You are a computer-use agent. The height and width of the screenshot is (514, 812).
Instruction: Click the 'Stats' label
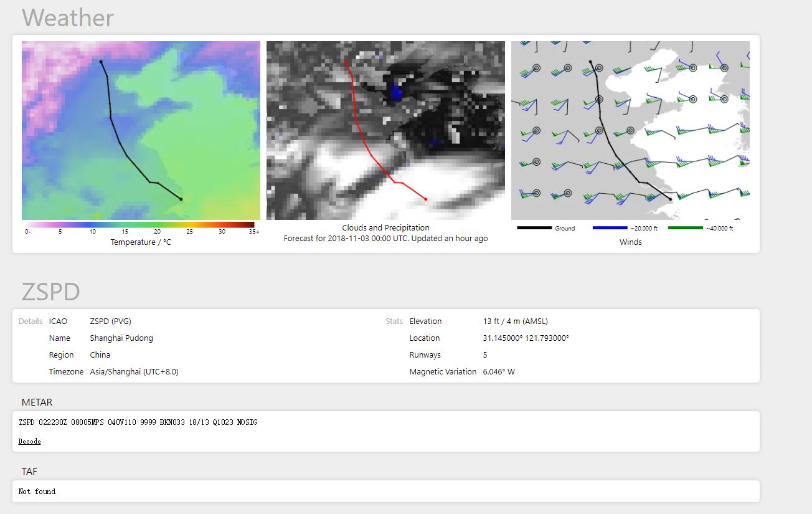394,321
